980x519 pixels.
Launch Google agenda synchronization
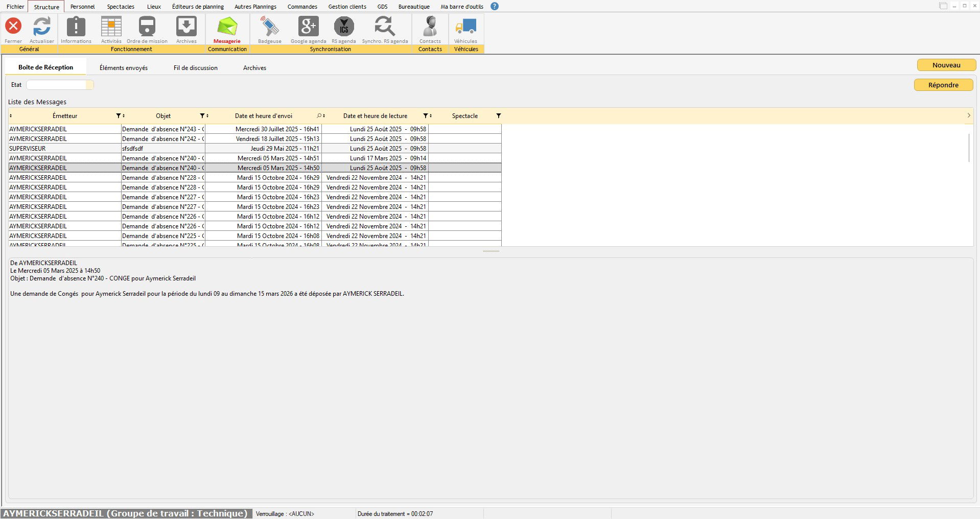308,26
